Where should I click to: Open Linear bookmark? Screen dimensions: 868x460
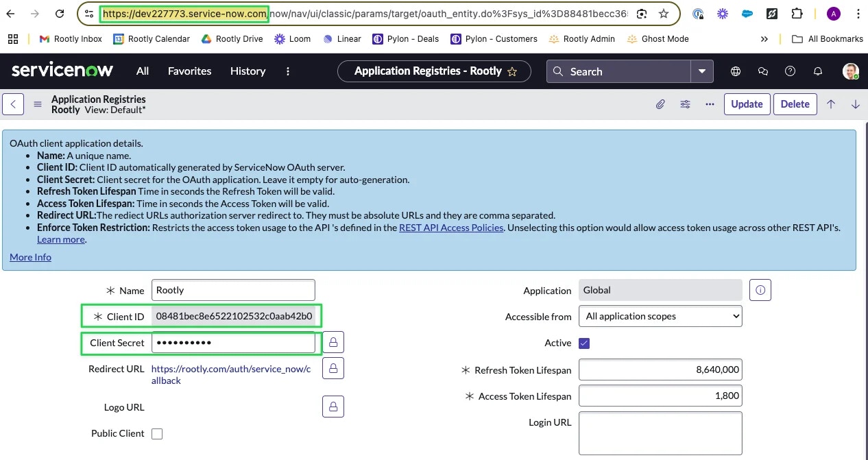coord(341,39)
